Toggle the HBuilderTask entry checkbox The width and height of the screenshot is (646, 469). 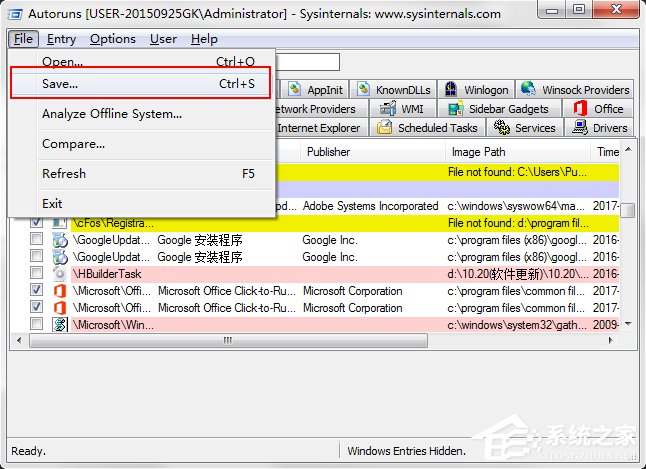[36, 274]
